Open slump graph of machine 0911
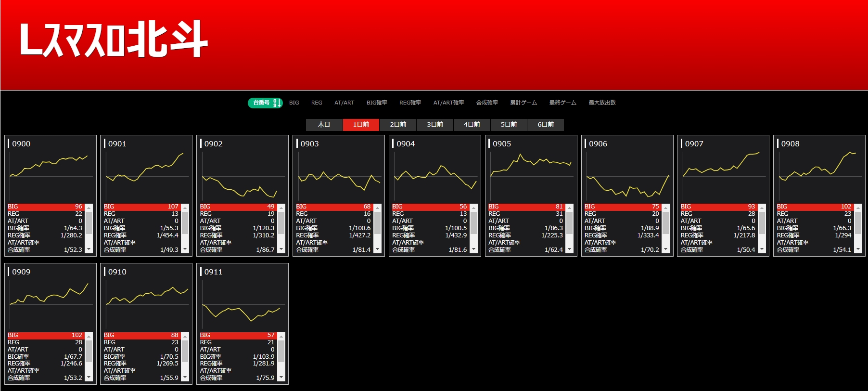 click(243, 304)
